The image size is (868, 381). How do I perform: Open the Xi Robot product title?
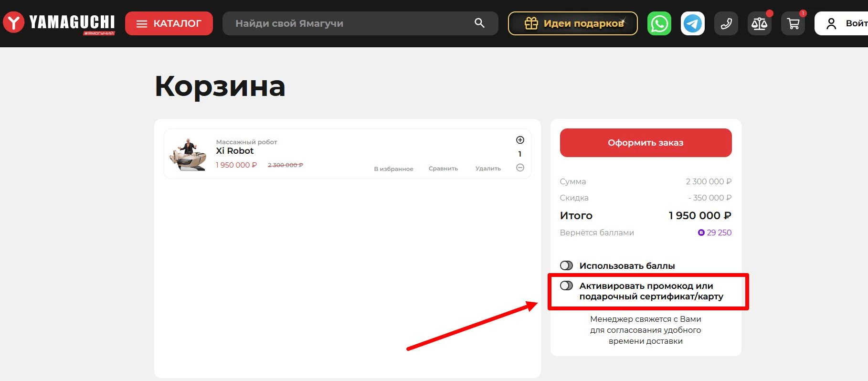(x=234, y=151)
